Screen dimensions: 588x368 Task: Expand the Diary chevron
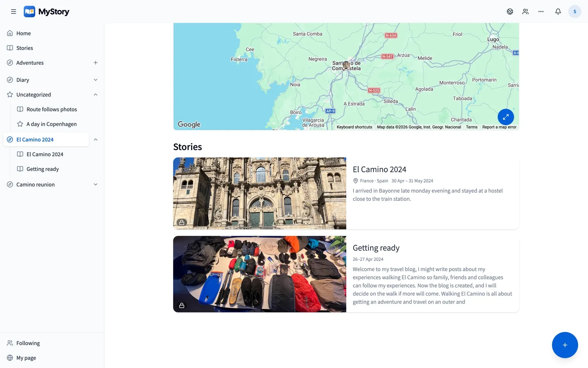point(96,80)
